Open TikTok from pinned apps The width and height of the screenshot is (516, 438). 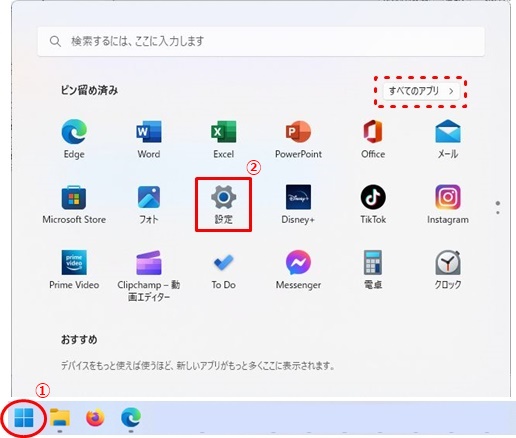click(x=373, y=204)
